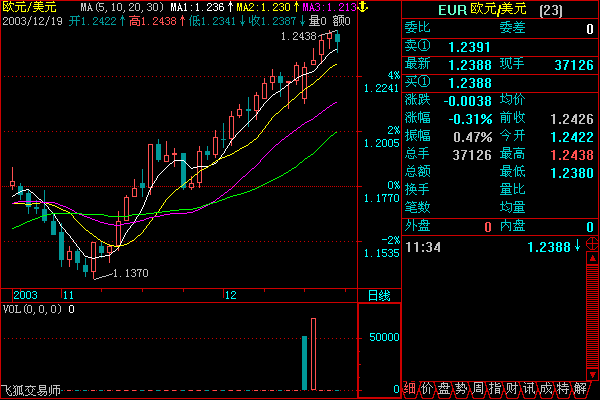
Task: Click the 1.2438 high price annotation
Action: (298, 36)
